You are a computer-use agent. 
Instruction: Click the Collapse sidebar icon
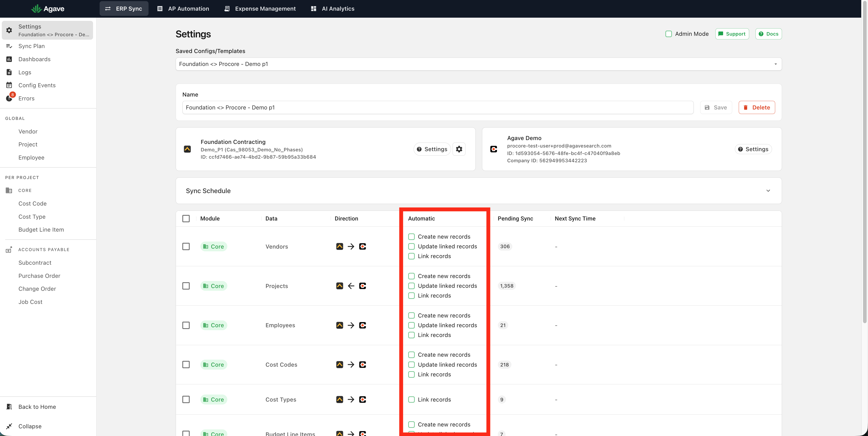pyautogui.click(x=9, y=426)
